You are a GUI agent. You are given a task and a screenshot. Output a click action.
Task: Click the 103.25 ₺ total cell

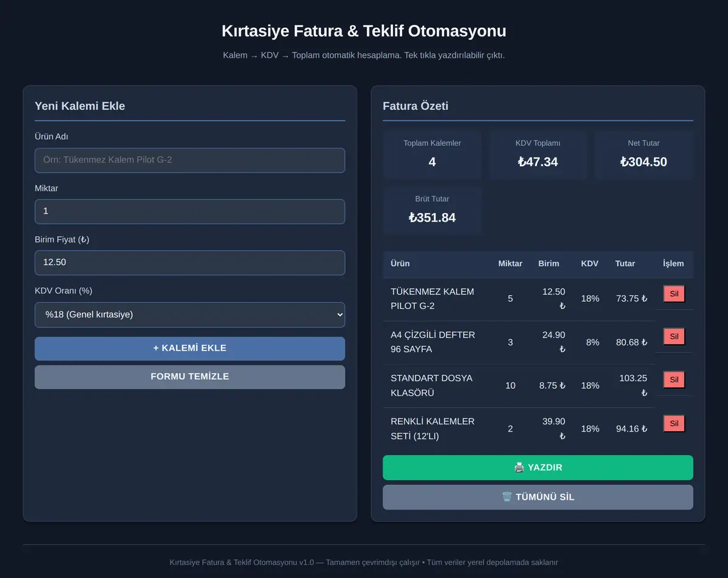(633, 386)
